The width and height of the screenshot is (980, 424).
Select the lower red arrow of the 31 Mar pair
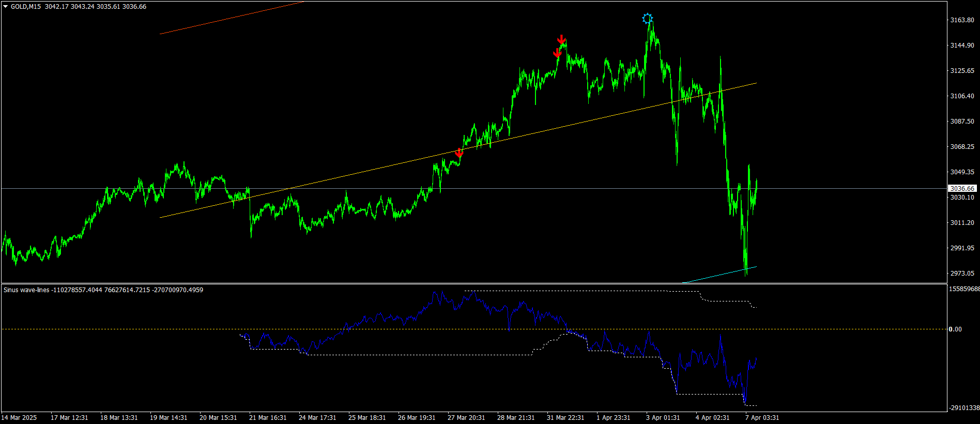pos(557,53)
